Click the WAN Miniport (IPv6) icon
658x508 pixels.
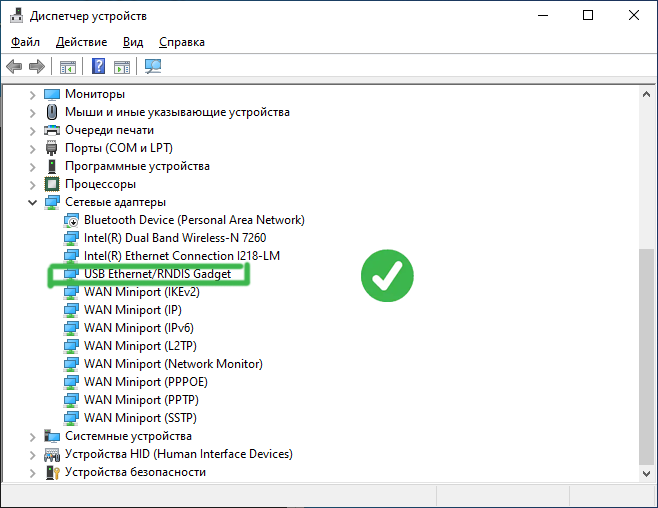pos(71,328)
